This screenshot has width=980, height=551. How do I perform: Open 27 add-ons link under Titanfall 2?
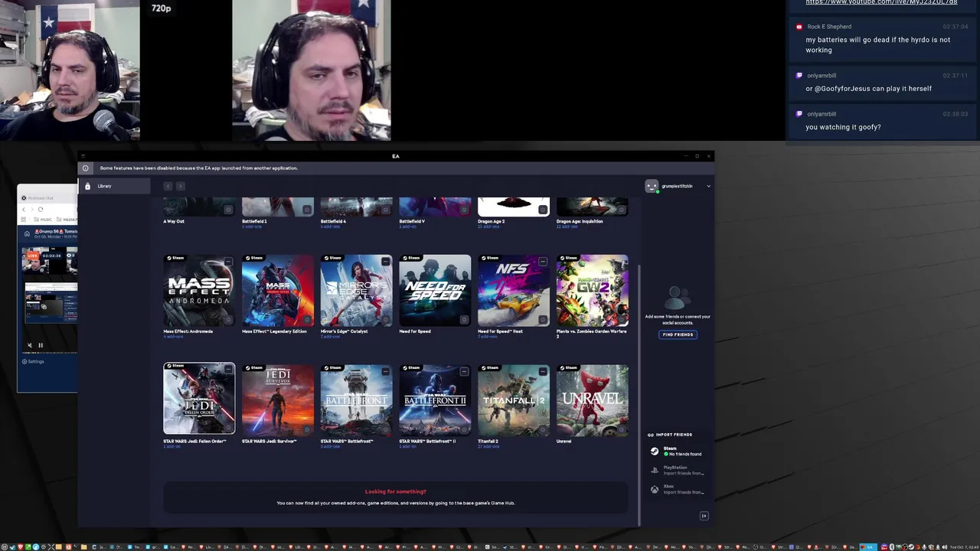click(488, 446)
